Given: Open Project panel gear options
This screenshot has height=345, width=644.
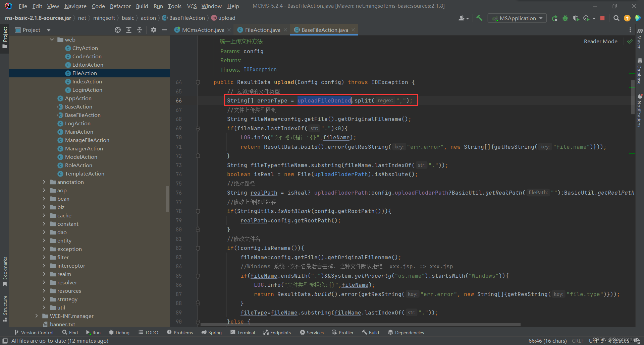Looking at the screenshot, I should pos(154,30).
